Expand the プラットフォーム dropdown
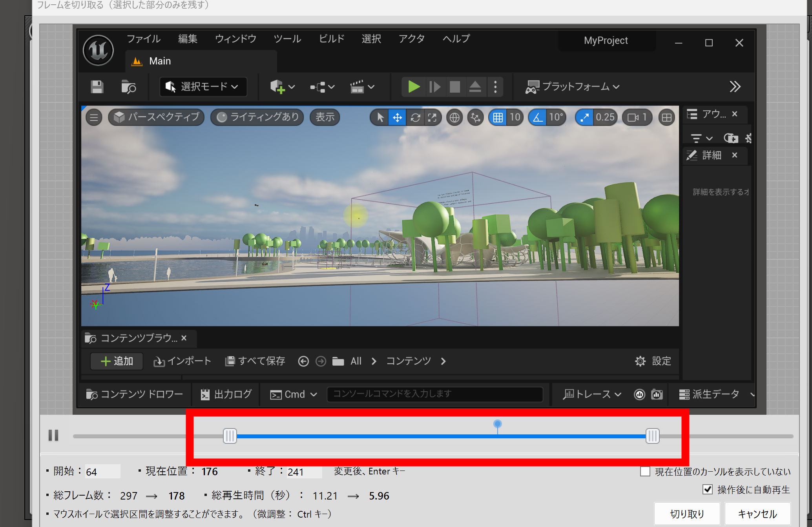The image size is (812, 527). click(x=573, y=87)
